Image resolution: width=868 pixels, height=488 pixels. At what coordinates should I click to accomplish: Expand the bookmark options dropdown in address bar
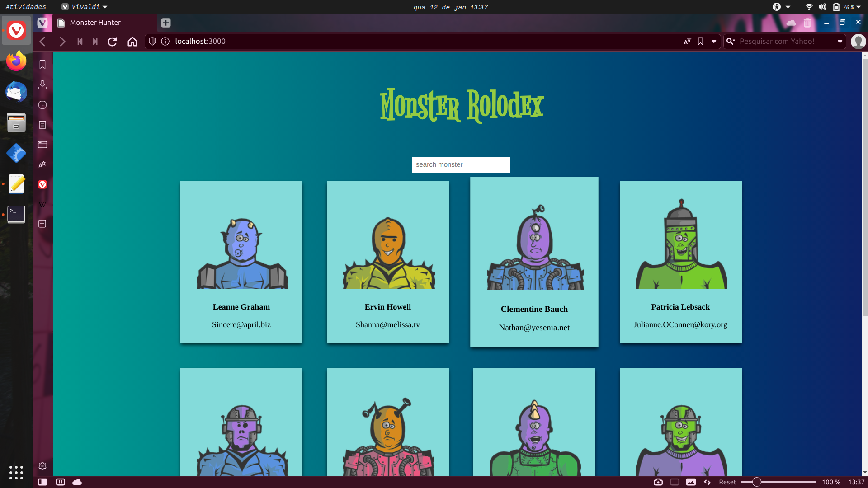tap(713, 41)
